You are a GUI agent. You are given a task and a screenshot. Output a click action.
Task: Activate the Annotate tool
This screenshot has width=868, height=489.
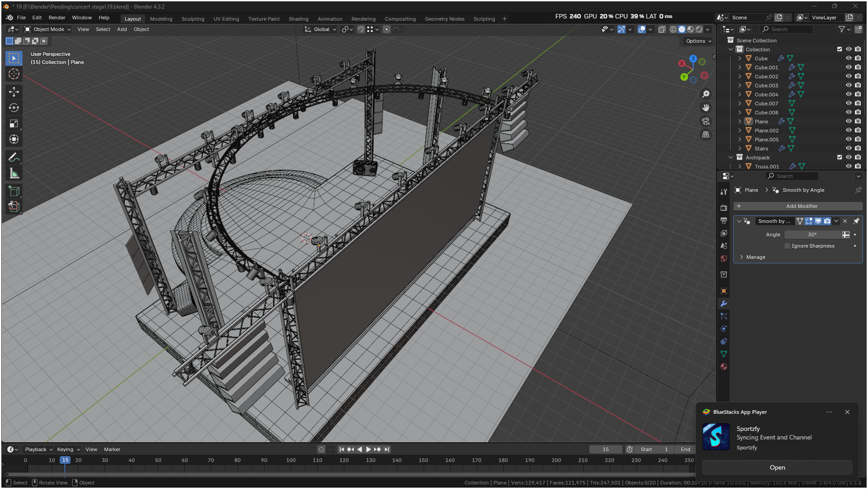coord(14,158)
